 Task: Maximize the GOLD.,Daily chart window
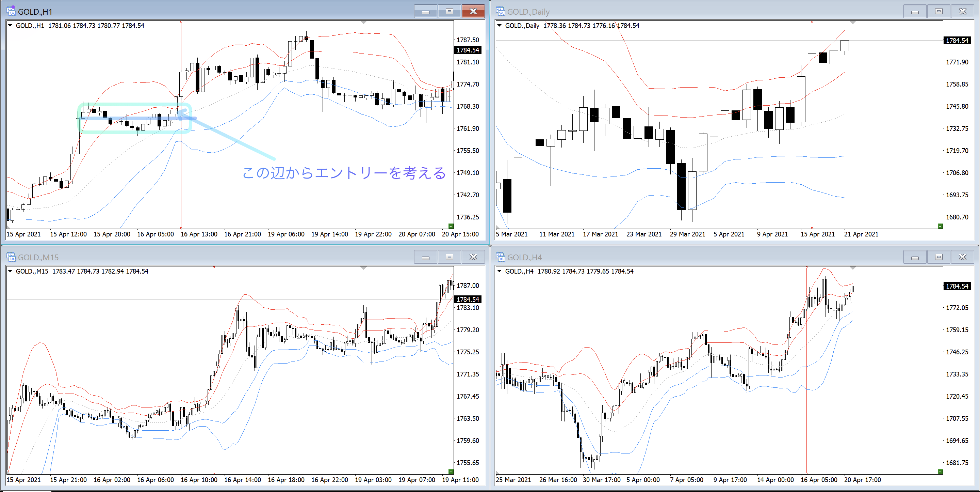click(938, 12)
